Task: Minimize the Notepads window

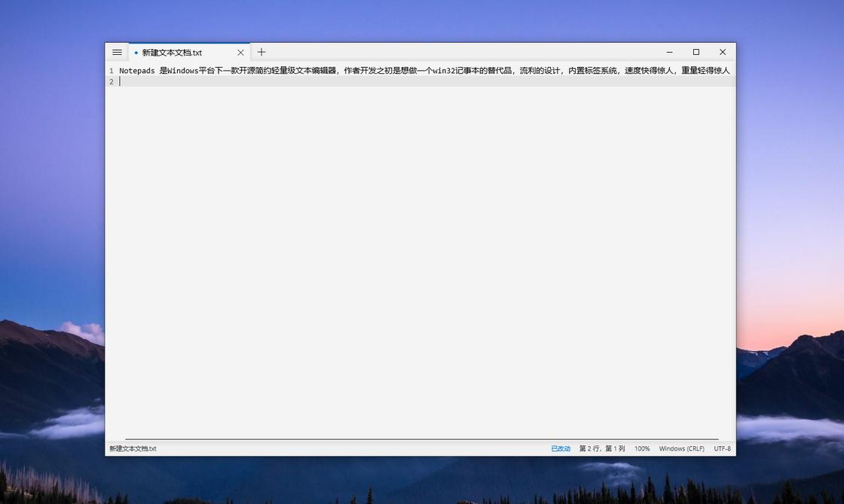Action: pos(669,52)
